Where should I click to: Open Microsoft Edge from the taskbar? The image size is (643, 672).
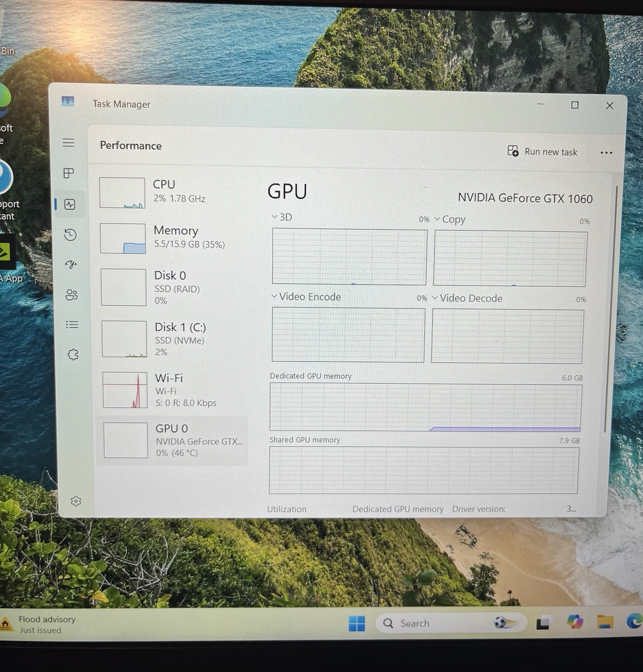pyautogui.click(x=634, y=621)
